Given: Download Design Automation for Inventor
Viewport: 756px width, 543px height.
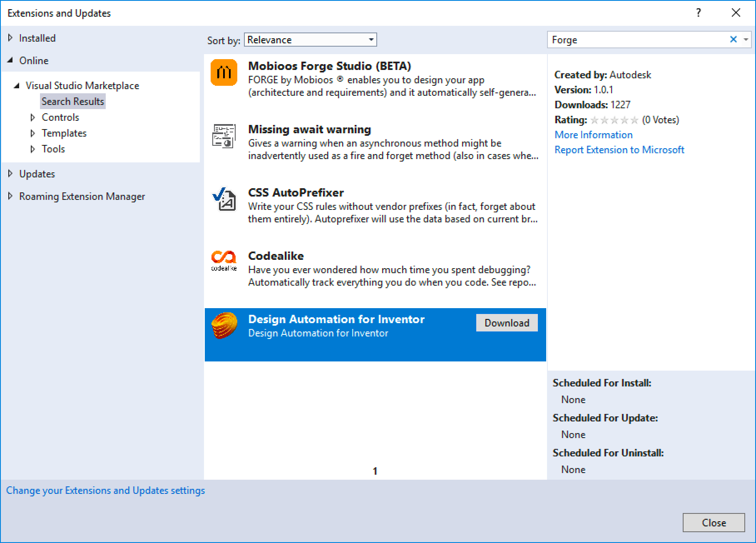Looking at the screenshot, I should click(x=507, y=323).
